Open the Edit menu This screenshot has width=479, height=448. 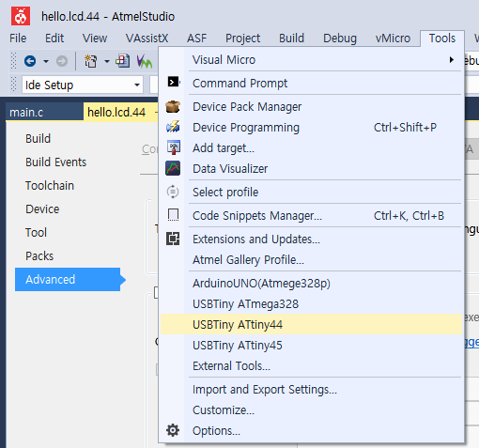(x=54, y=39)
